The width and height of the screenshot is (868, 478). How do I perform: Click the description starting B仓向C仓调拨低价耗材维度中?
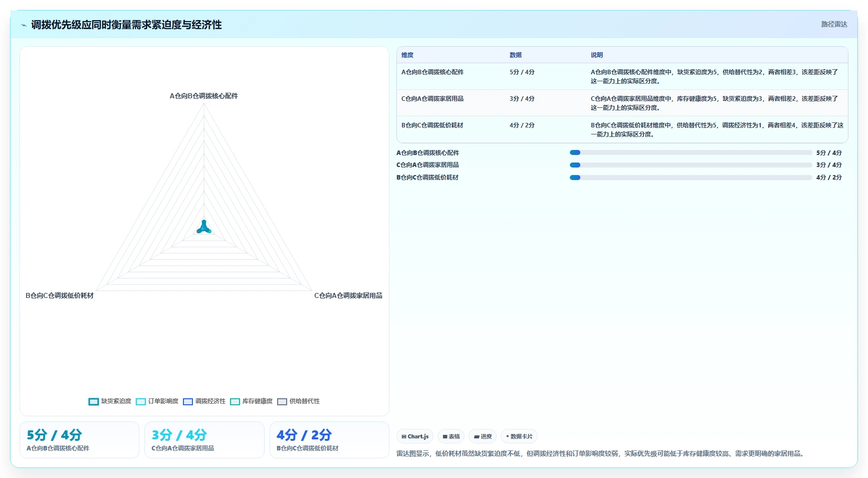(x=717, y=130)
